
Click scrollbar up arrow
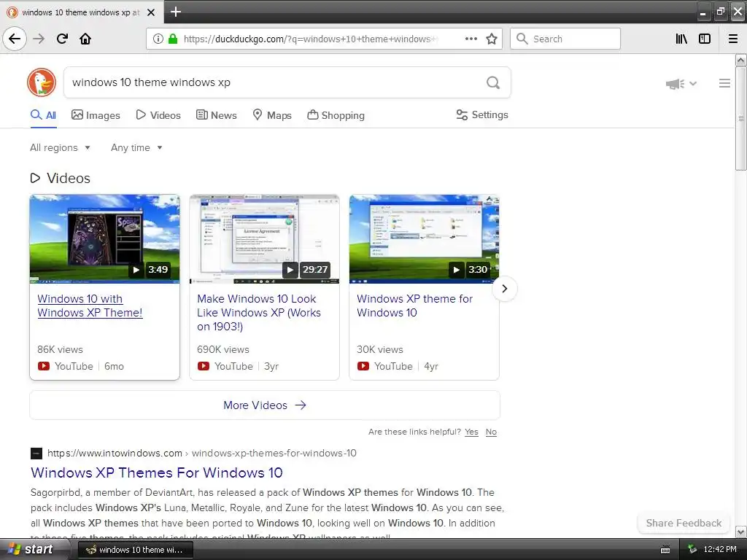(x=741, y=60)
